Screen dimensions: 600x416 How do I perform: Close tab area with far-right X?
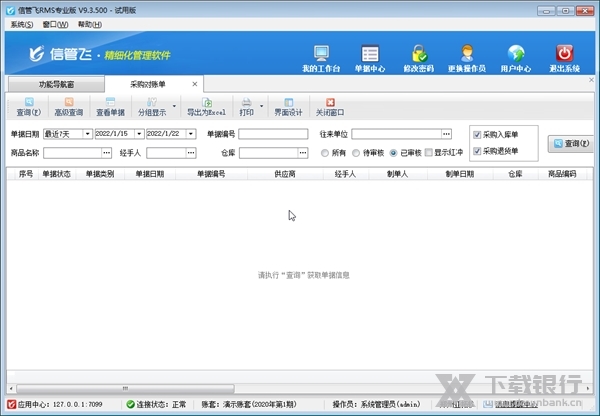591,80
